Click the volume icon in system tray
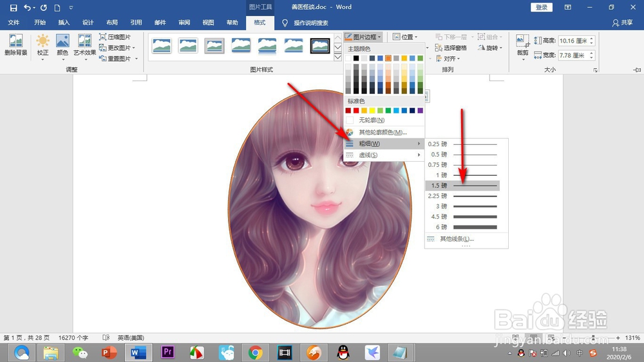The image size is (644, 362). [567, 353]
